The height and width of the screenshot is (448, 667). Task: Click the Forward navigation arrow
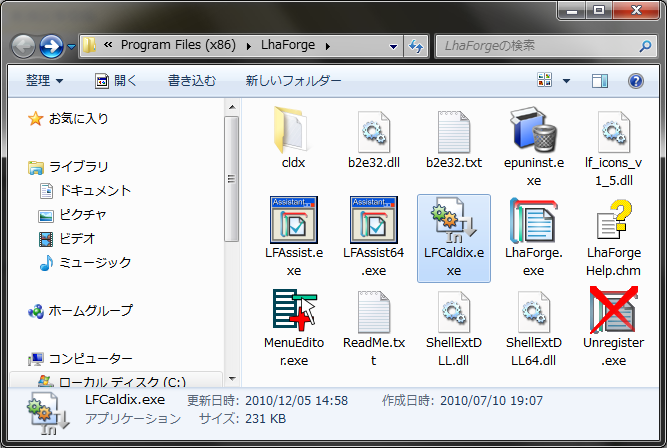(51, 46)
